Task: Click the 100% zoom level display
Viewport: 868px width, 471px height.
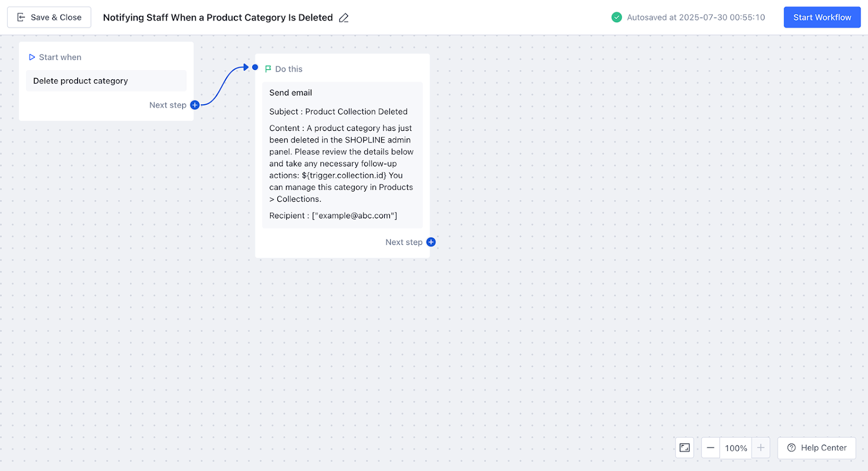Action: pos(736,448)
